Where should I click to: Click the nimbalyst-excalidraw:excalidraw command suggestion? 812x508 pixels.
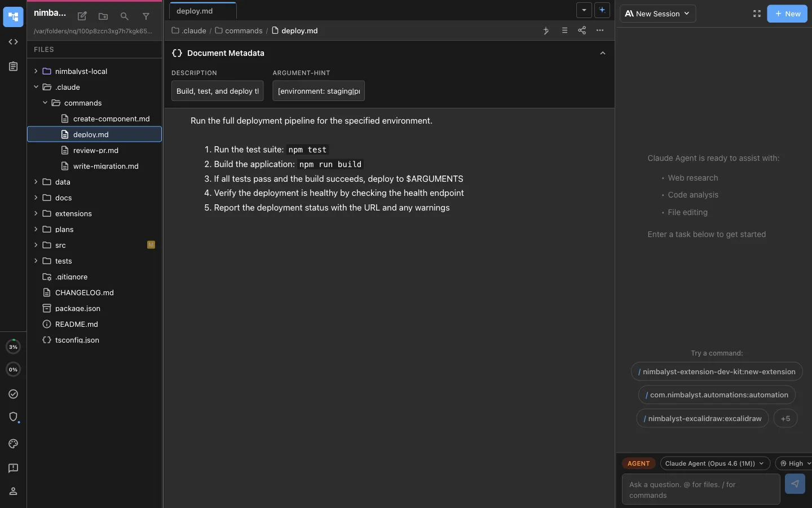coord(703,418)
